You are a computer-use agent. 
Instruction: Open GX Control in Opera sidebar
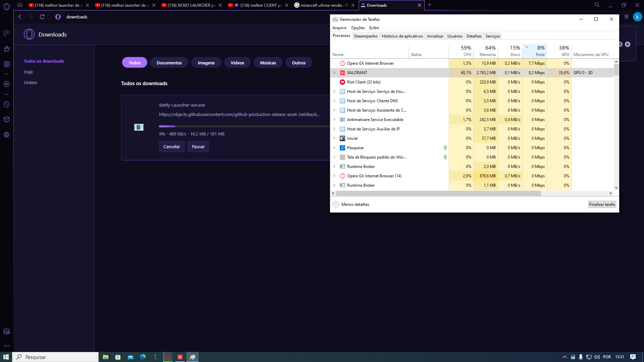click(6, 34)
